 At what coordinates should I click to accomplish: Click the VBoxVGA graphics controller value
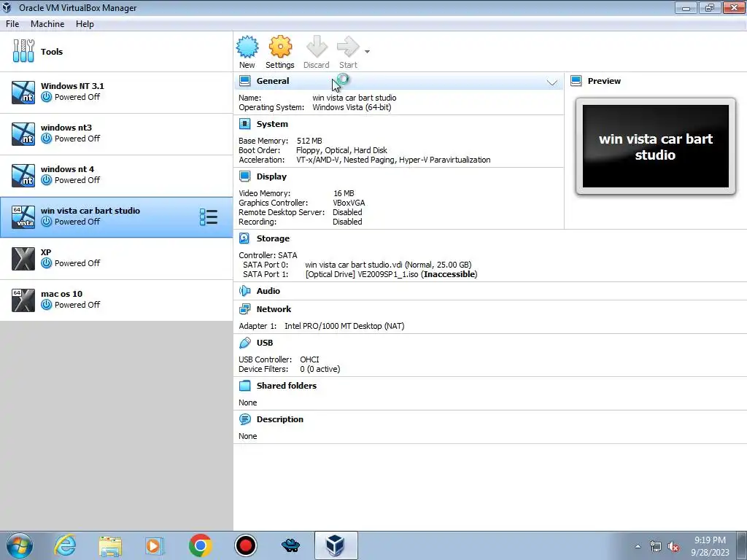tap(349, 203)
